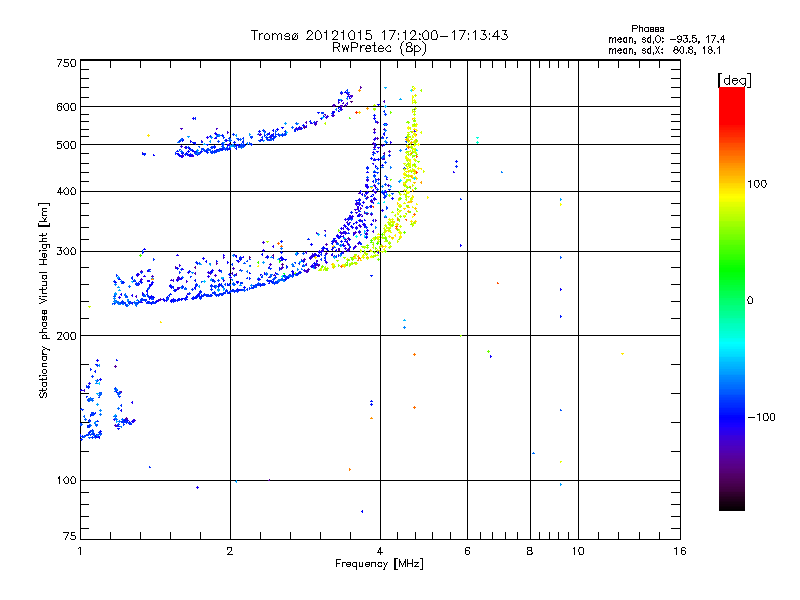Click the x-axis tick label '10'
This screenshot has height=600, width=800.
pyautogui.click(x=578, y=551)
